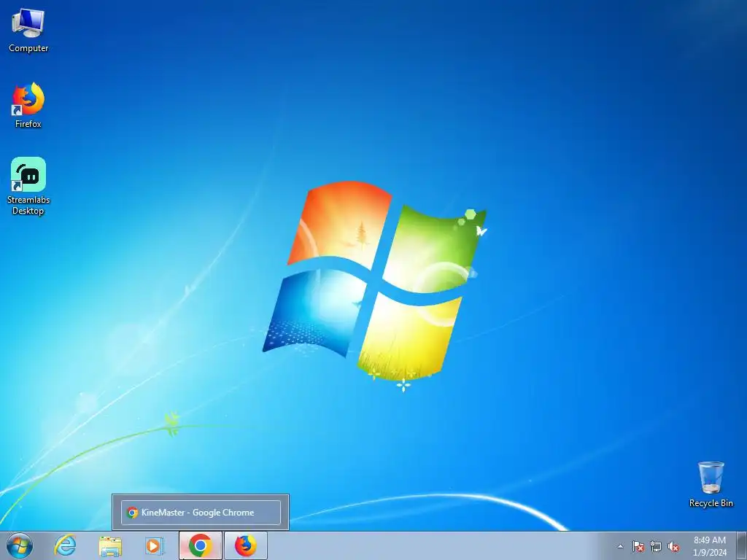The width and height of the screenshot is (747, 560).
Task: Open KineMaster - Google Chrome window preview
Action: click(x=201, y=513)
